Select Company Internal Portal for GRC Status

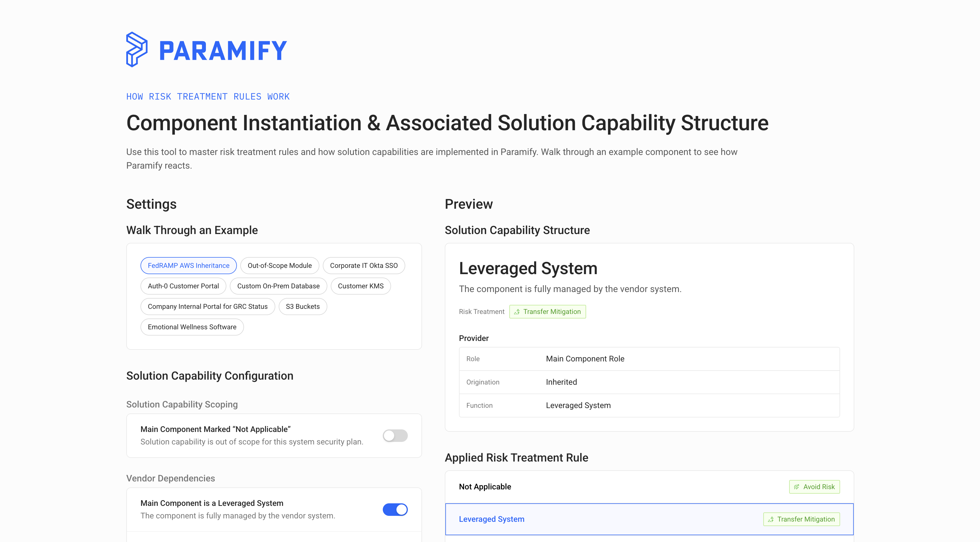[x=208, y=307]
